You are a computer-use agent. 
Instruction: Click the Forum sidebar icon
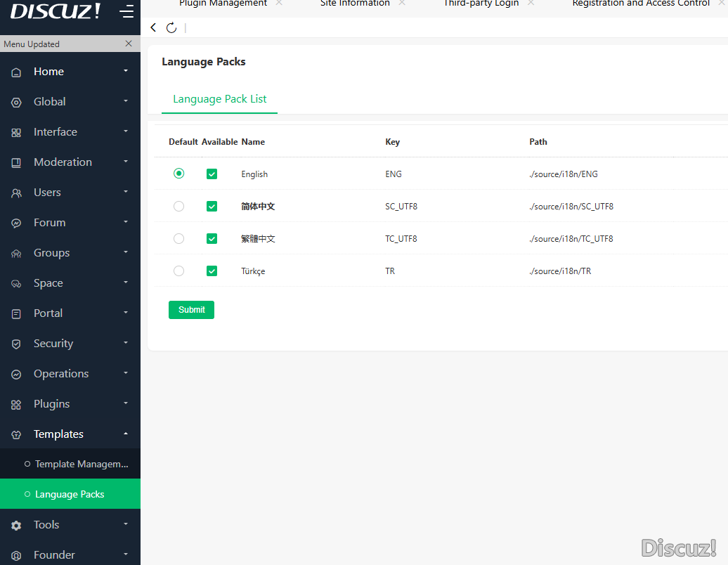(16, 223)
